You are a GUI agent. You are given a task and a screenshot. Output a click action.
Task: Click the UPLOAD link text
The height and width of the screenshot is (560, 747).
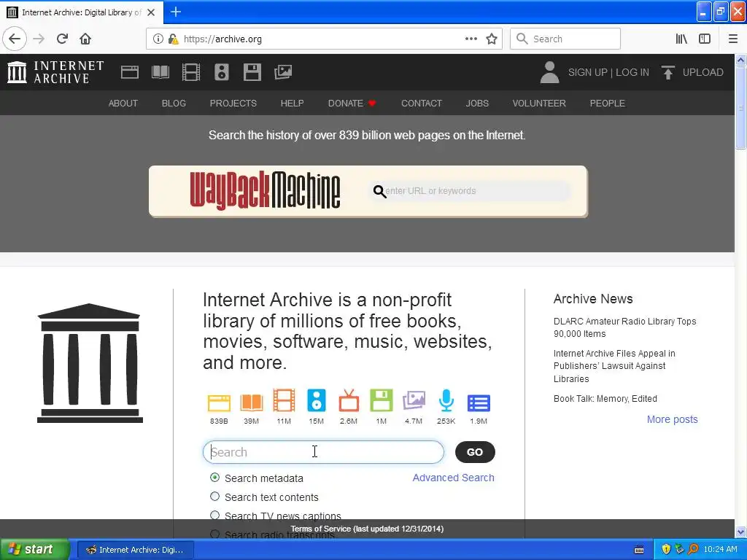(703, 72)
